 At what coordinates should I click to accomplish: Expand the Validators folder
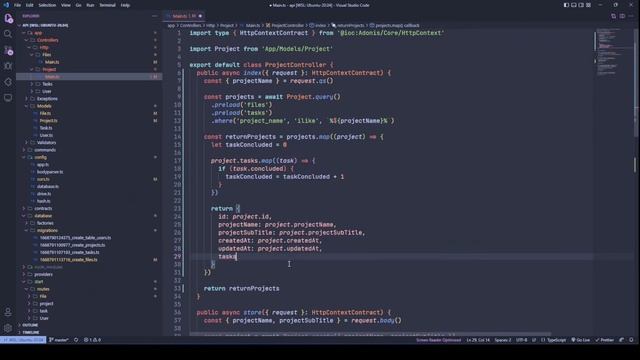click(x=46, y=142)
